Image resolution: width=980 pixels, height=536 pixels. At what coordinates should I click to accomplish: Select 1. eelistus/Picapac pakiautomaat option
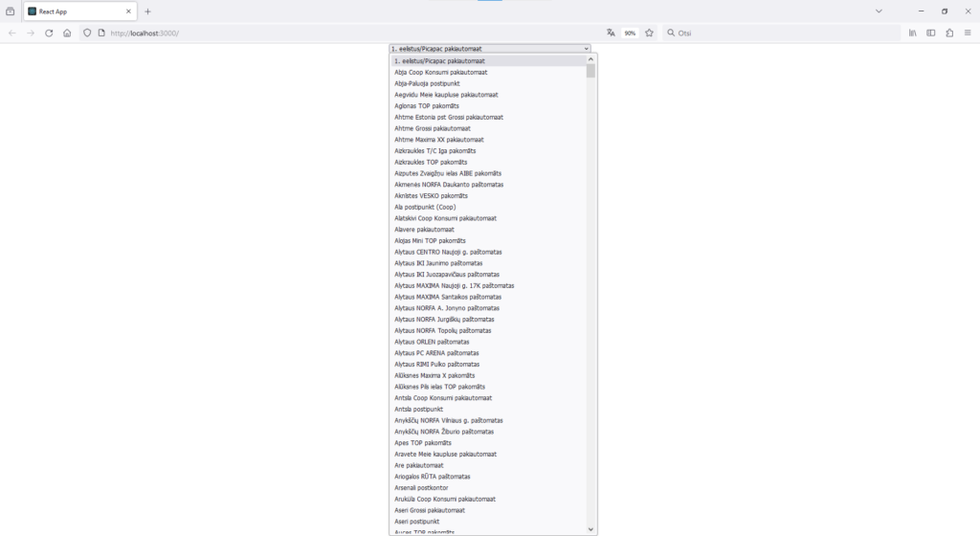click(x=488, y=61)
